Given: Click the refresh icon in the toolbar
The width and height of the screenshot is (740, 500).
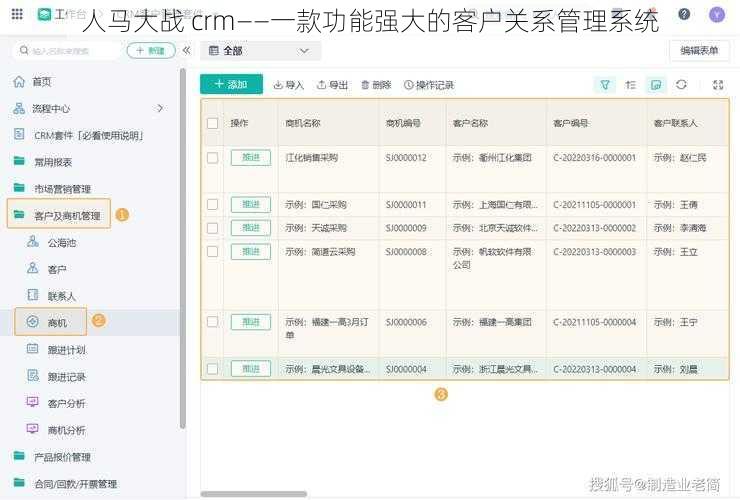Looking at the screenshot, I should (x=681, y=85).
